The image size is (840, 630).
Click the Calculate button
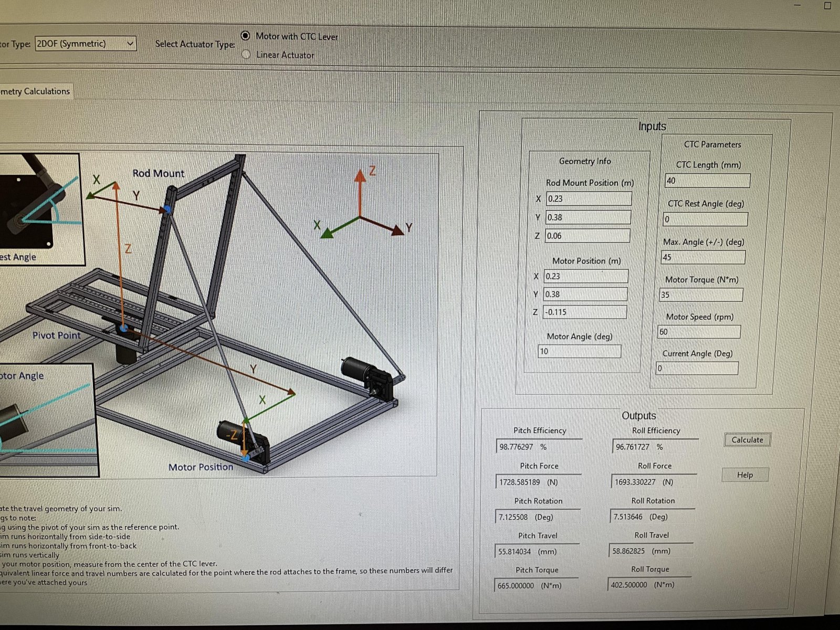coord(747,440)
